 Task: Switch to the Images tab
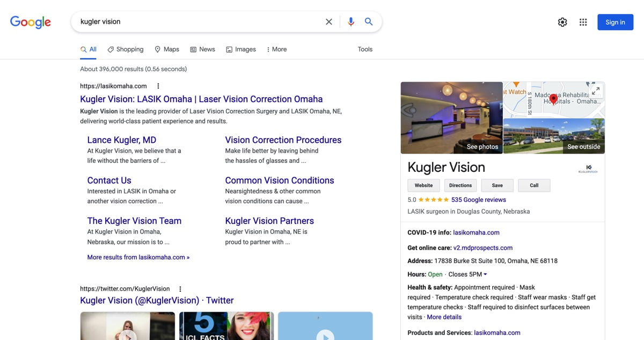[x=241, y=49]
